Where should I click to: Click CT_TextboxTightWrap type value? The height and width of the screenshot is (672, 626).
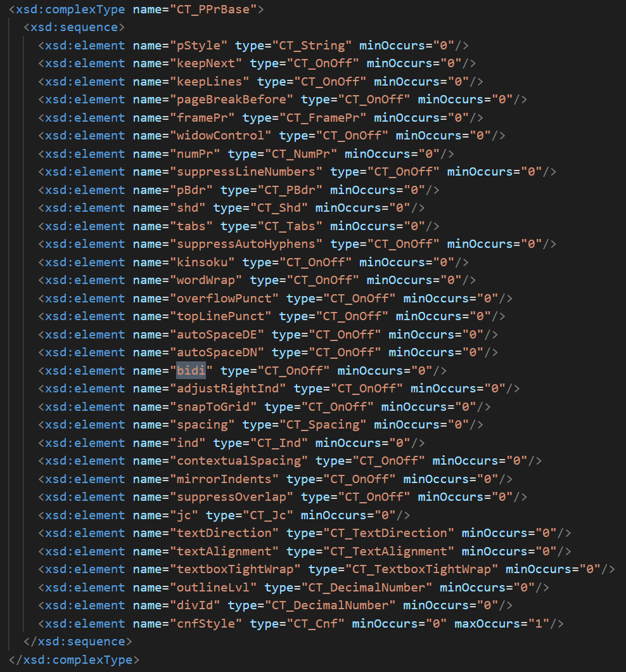(421, 569)
